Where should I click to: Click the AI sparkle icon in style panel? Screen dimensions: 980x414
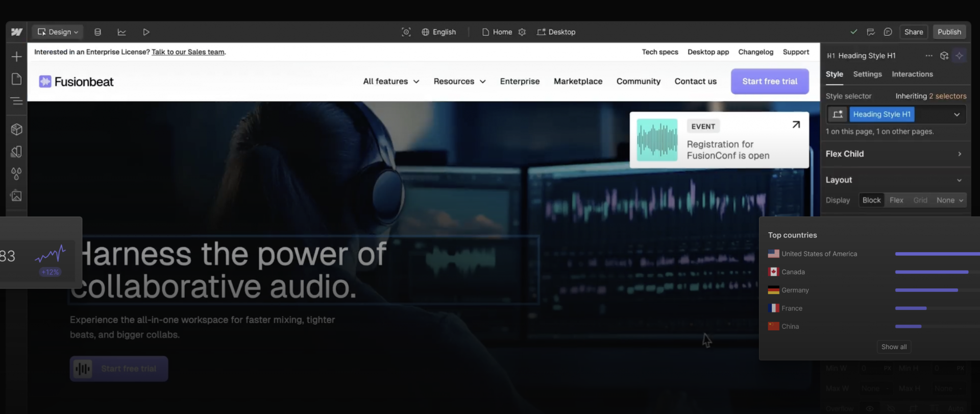tap(960, 56)
